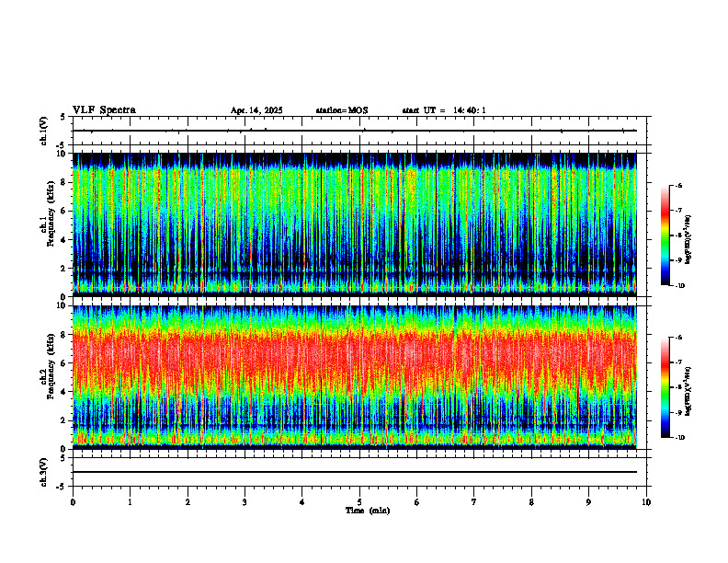Click time-axis tick label "9"

[588, 502]
